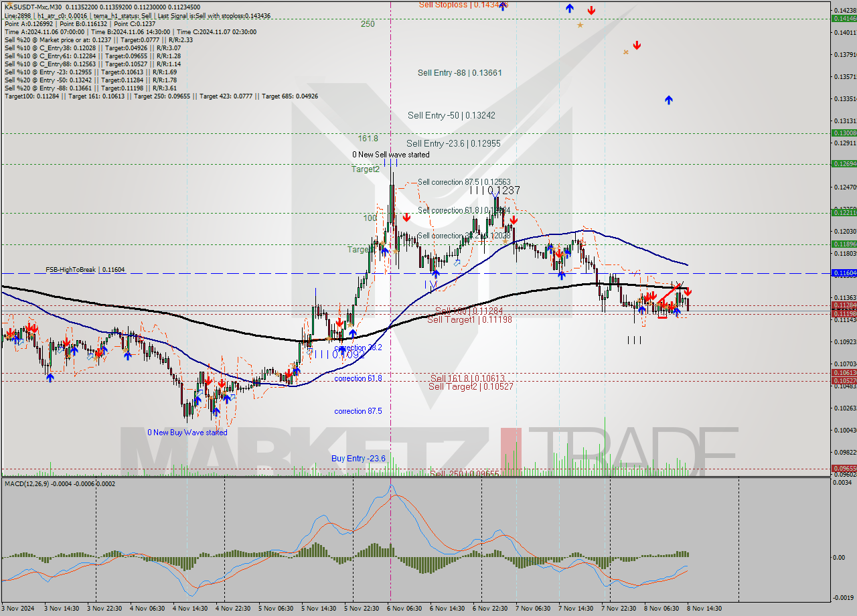Click the 'Target100: 0.11284' targets header line
857x616 pixels.
coord(161,96)
